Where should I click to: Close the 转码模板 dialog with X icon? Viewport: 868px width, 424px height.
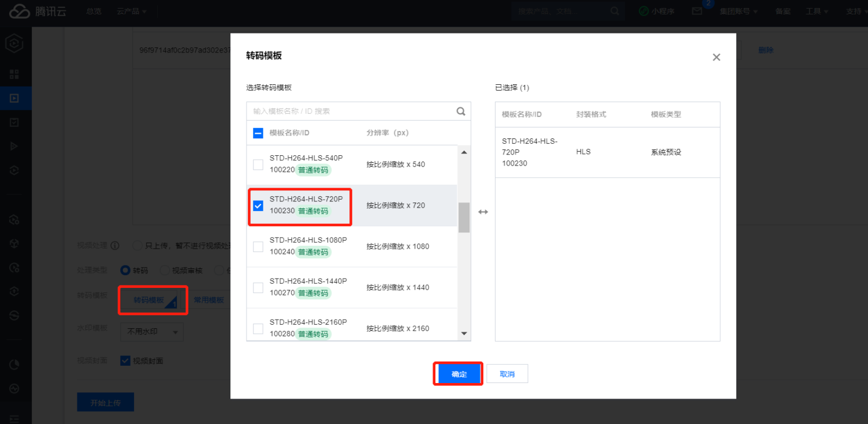tap(716, 57)
